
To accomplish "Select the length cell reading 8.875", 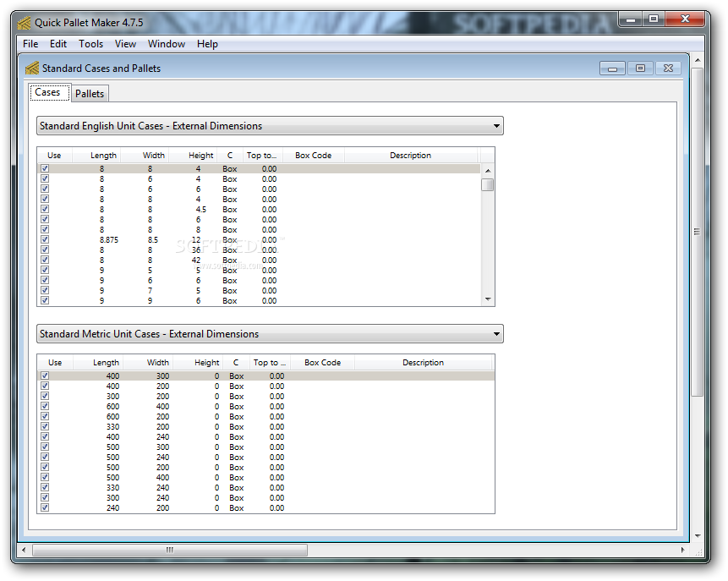I will (109, 239).
